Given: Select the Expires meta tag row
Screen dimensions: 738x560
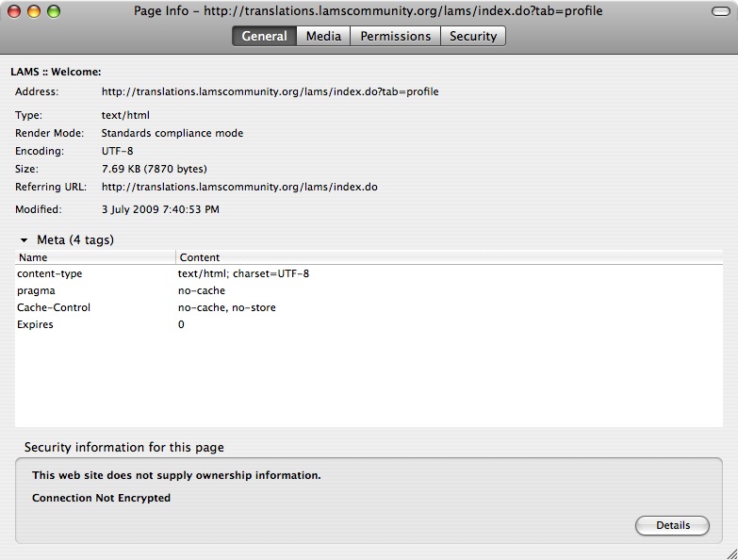Looking at the screenshot, I should (x=368, y=324).
